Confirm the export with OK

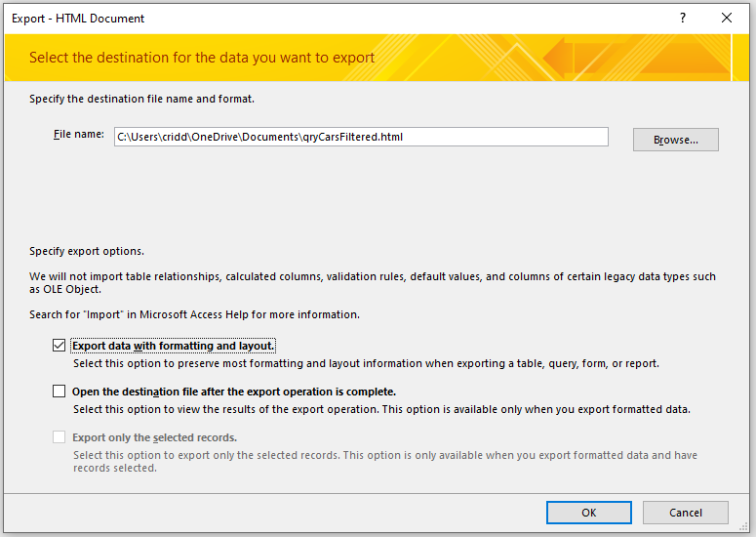588,513
